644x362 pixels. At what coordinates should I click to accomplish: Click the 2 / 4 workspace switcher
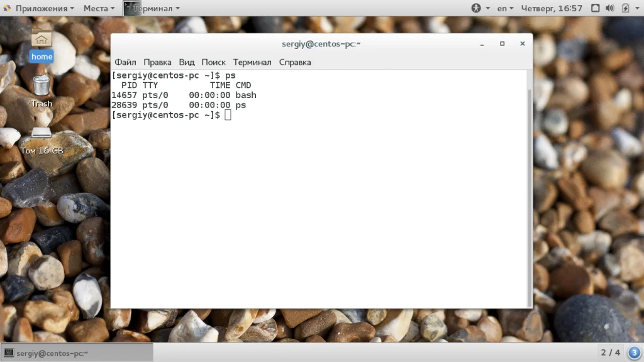pyautogui.click(x=610, y=353)
